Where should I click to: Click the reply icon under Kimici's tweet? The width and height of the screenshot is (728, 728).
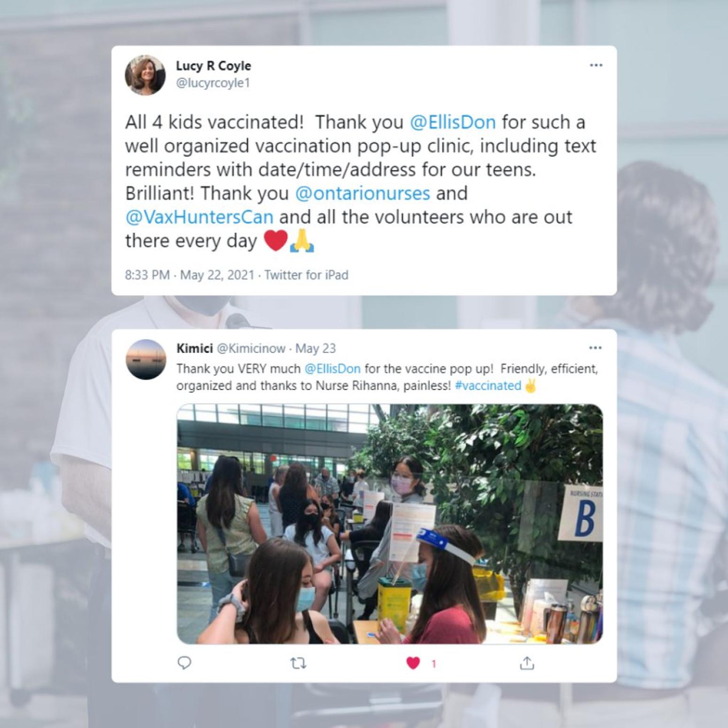(x=184, y=663)
